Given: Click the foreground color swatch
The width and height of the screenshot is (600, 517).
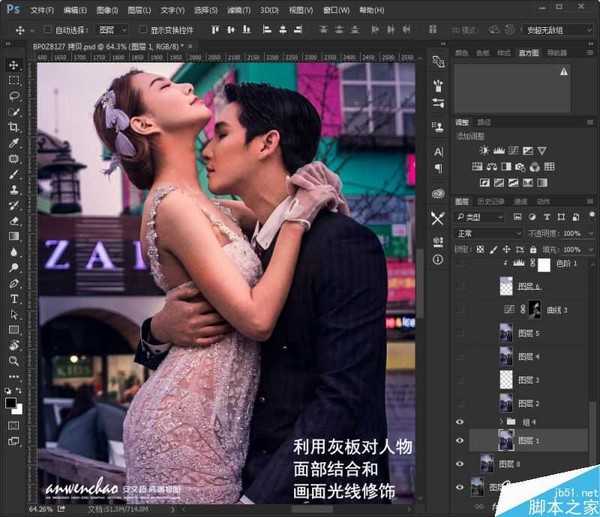Looking at the screenshot, I should pyautogui.click(x=11, y=402).
